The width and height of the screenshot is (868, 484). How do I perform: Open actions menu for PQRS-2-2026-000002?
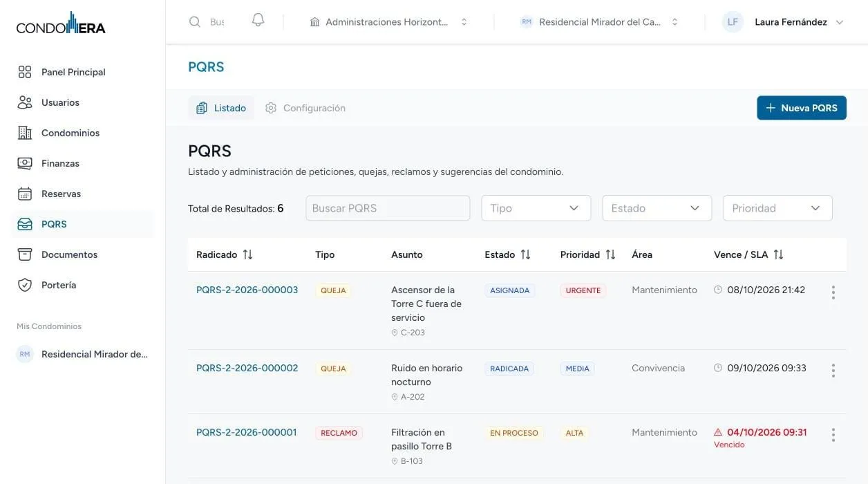[x=833, y=371]
